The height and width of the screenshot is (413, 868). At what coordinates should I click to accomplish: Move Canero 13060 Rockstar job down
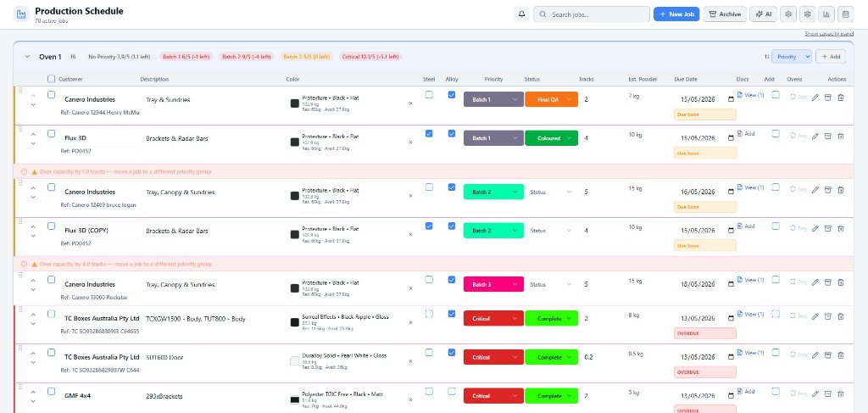click(x=33, y=289)
